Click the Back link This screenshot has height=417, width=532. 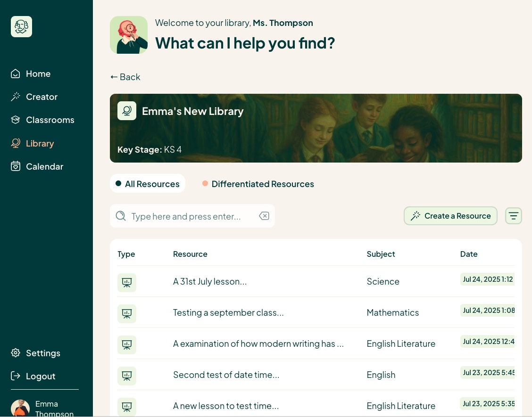coord(125,77)
